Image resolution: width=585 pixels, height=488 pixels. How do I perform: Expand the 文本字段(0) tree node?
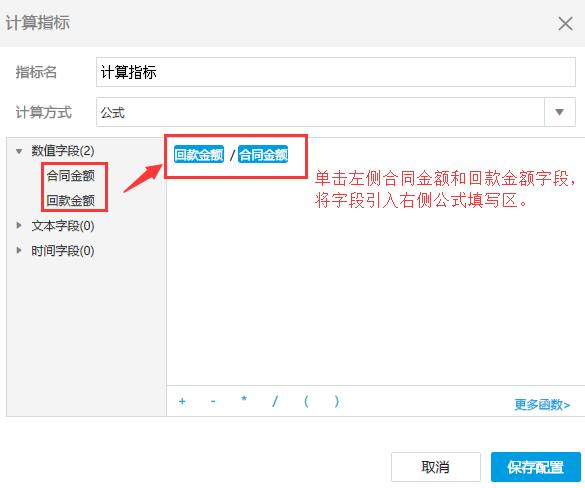(x=19, y=225)
